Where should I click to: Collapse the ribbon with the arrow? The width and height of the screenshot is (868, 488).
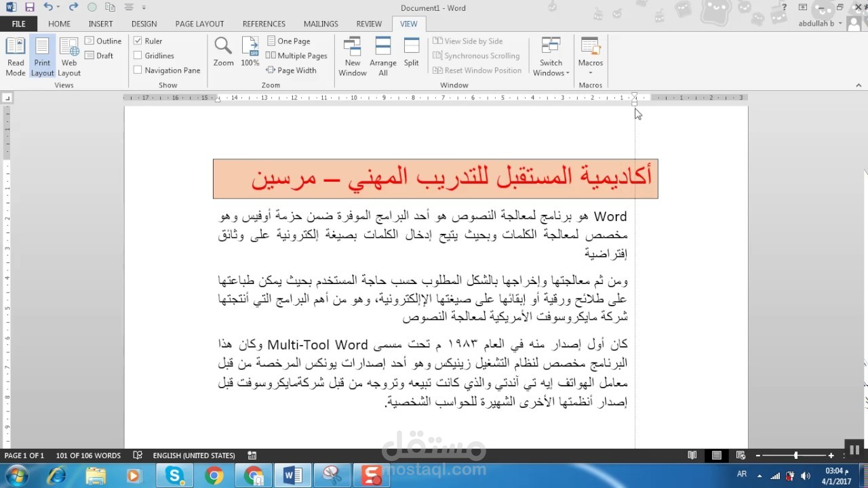(859, 85)
